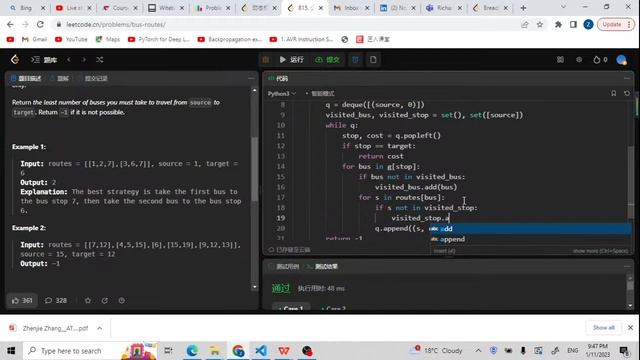This screenshot has width=640, height=360.
Task: Share the problem via share icon
Action: point(105,300)
